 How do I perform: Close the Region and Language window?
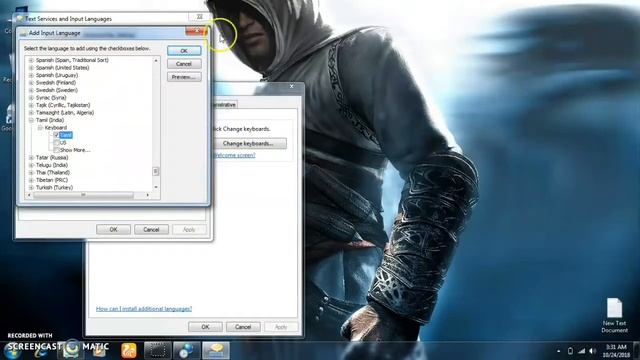pyautogui.click(x=291, y=86)
